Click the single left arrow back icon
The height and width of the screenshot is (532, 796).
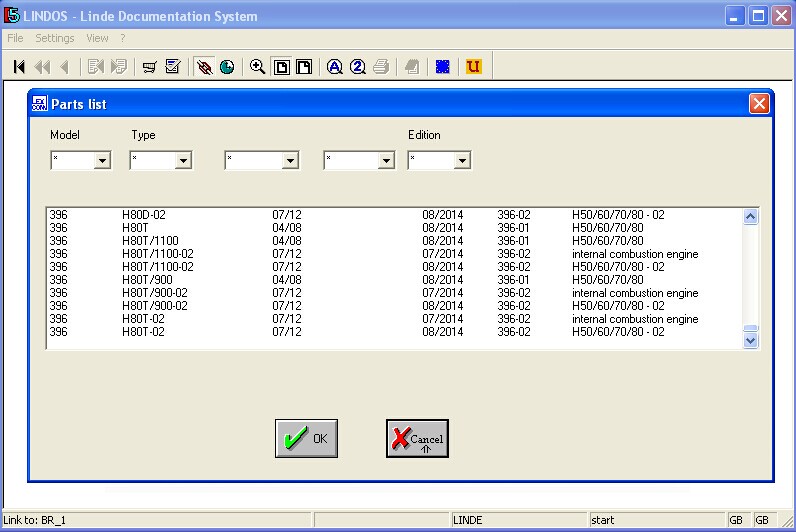tap(64, 66)
